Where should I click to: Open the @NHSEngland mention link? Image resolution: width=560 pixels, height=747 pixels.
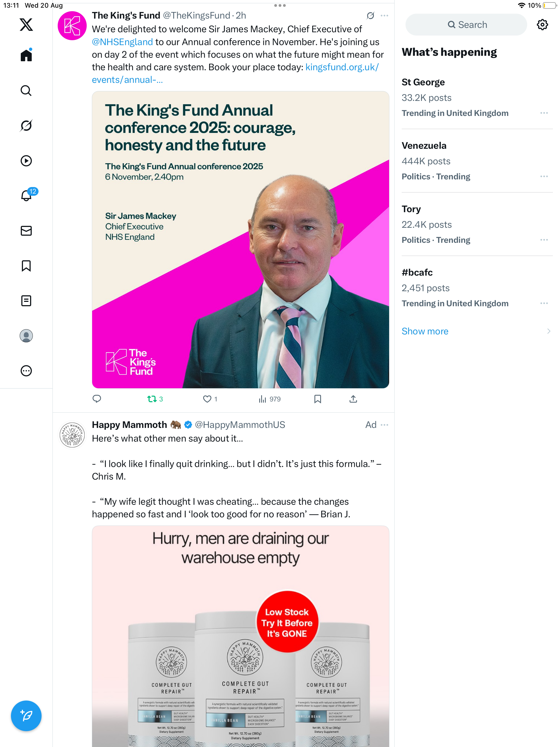pyautogui.click(x=122, y=42)
